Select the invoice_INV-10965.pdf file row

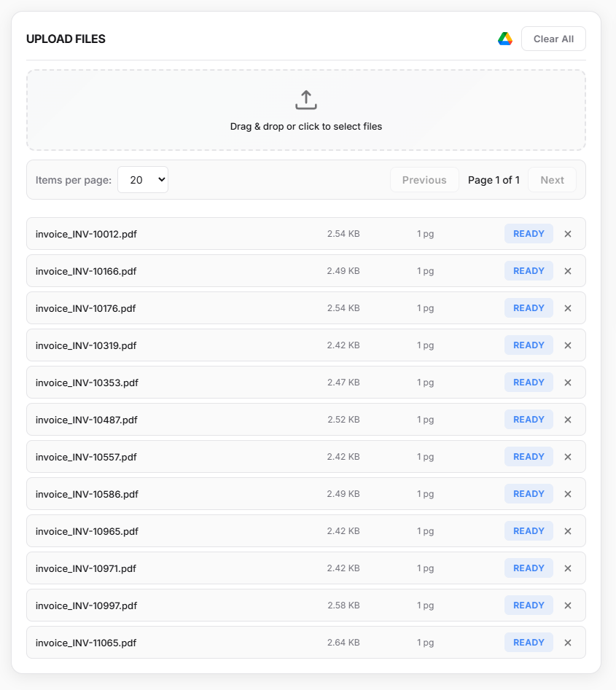pos(219,531)
